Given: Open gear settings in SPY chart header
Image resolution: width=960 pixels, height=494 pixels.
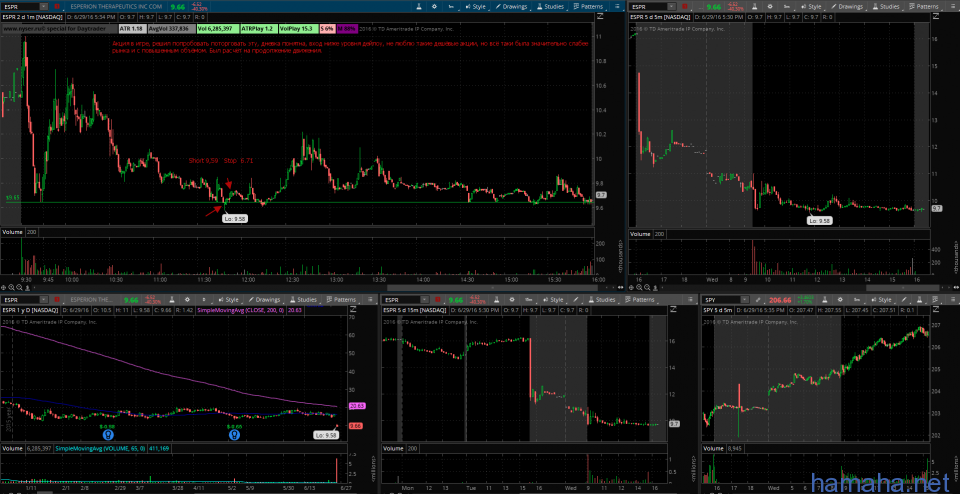Looking at the screenshot, I should [x=840, y=299].
